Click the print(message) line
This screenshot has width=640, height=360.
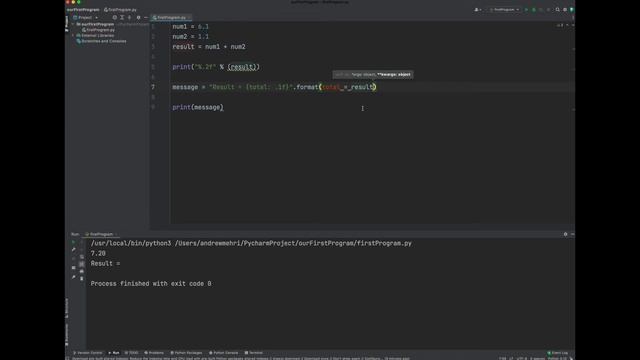point(198,107)
